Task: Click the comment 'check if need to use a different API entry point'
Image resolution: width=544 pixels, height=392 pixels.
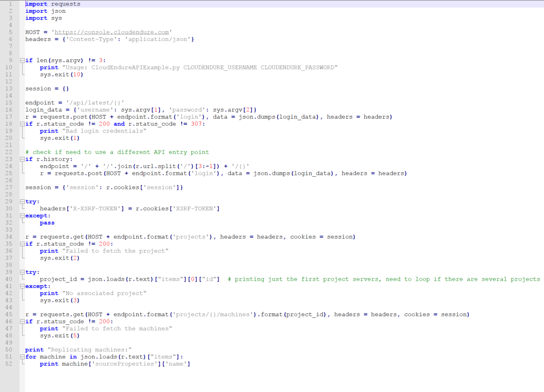Action: 121,152
